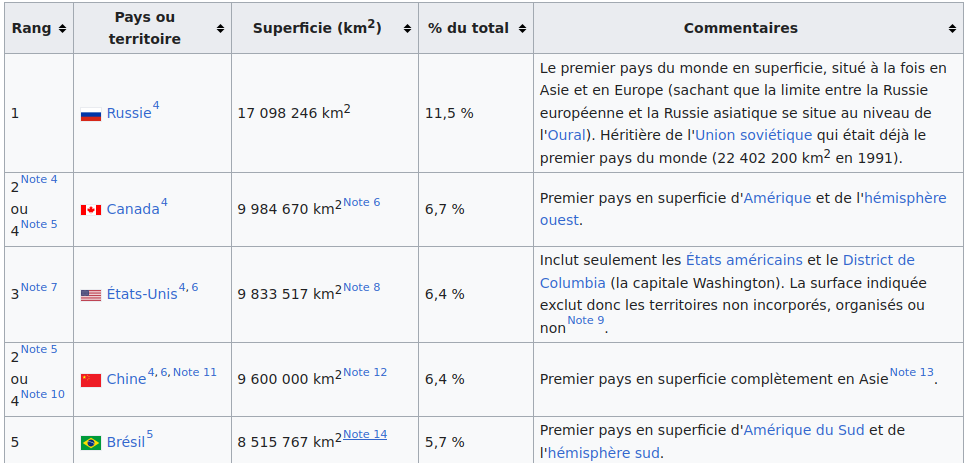Click the United States flag icon
The width and height of the screenshot is (977, 463).
pos(91,295)
